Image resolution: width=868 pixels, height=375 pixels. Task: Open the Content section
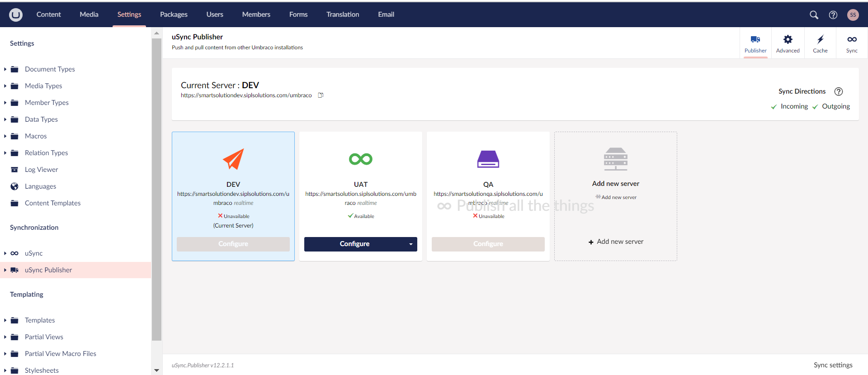tap(48, 14)
